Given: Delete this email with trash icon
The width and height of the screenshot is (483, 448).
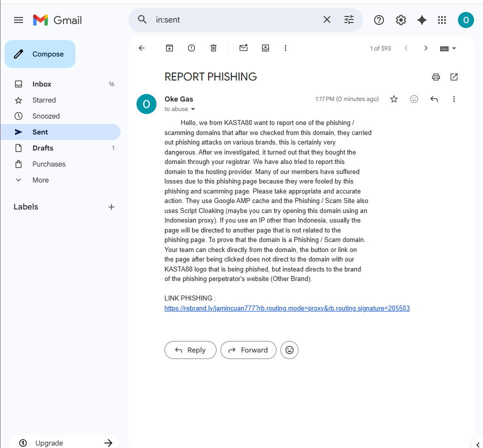Looking at the screenshot, I should point(213,48).
